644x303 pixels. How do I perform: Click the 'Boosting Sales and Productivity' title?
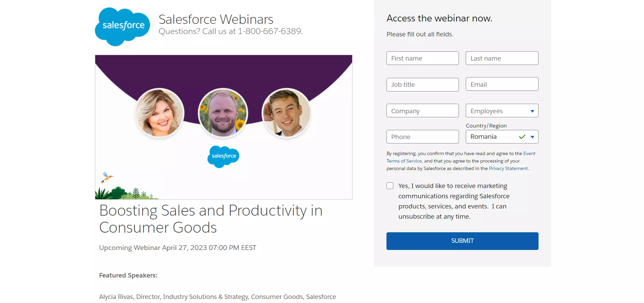[211, 219]
